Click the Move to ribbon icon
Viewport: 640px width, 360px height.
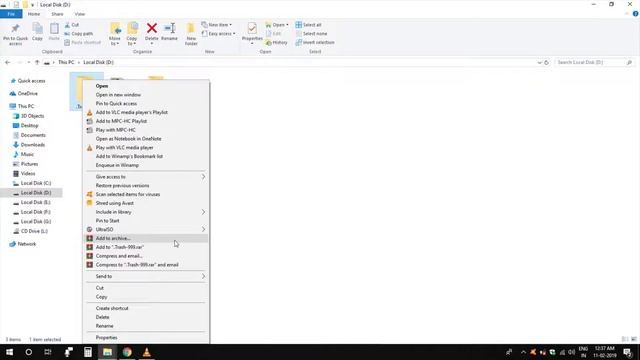pyautogui.click(x=115, y=34)
